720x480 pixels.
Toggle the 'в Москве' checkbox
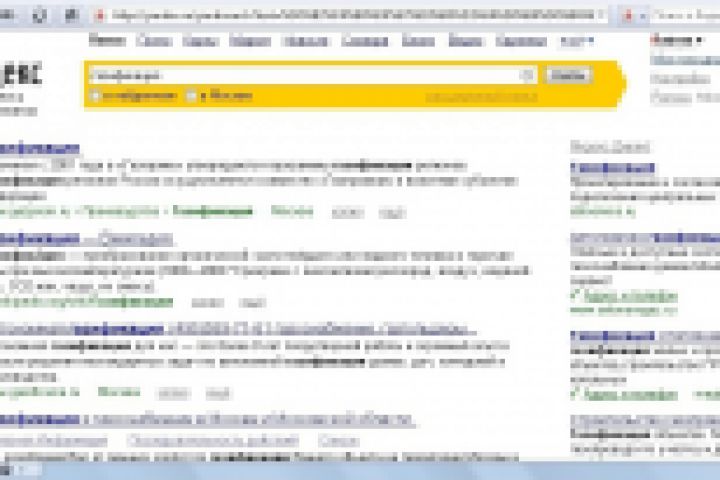click(191, 96)
